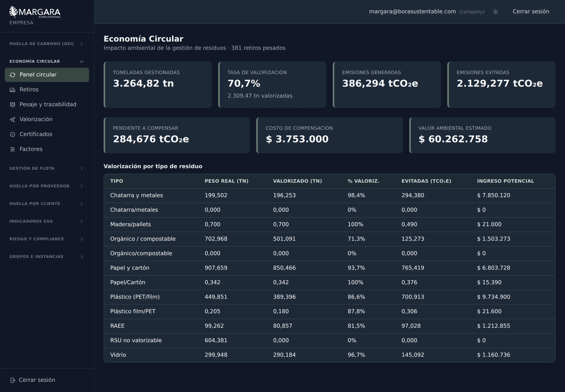
Task: Select the RAEE row
Action: (x=329, y=326)
